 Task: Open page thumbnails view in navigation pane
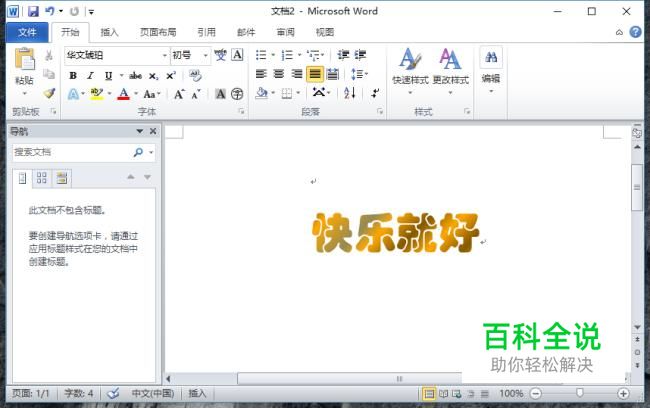point(42,178)
